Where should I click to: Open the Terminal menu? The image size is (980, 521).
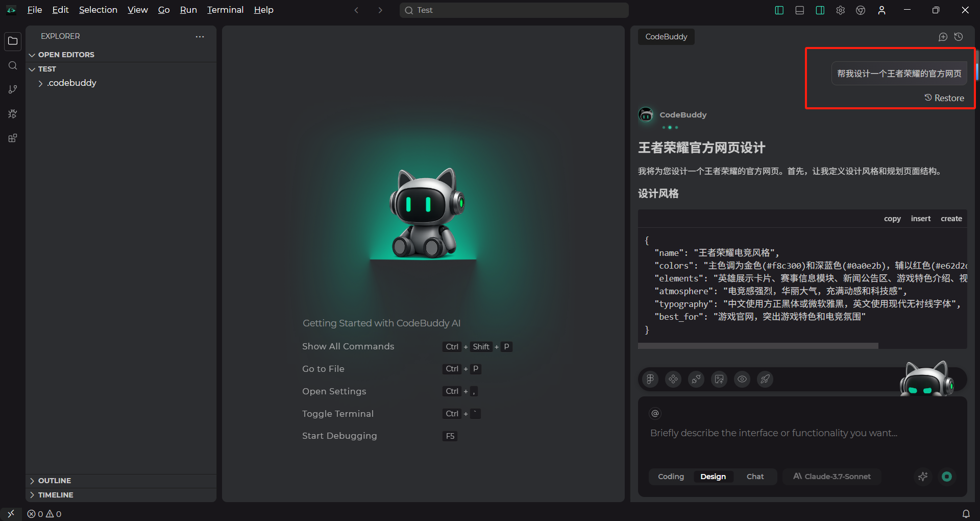[225, 10]
